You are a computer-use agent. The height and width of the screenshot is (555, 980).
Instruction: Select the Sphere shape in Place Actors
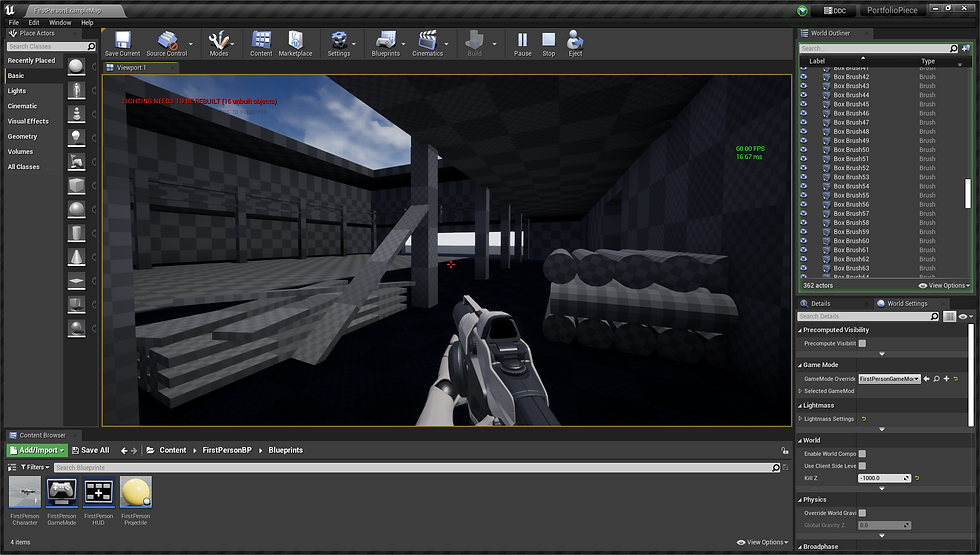click(76, 209)
